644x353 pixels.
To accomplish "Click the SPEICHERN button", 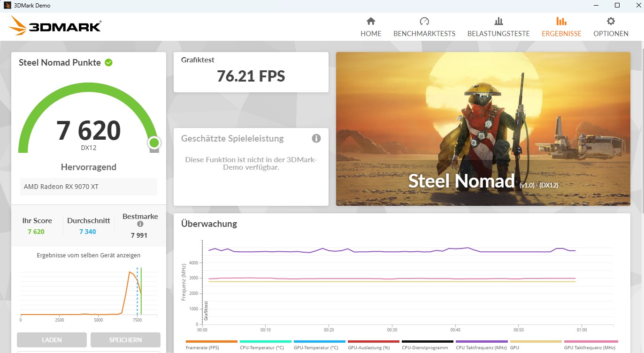I will pos(125,340).
